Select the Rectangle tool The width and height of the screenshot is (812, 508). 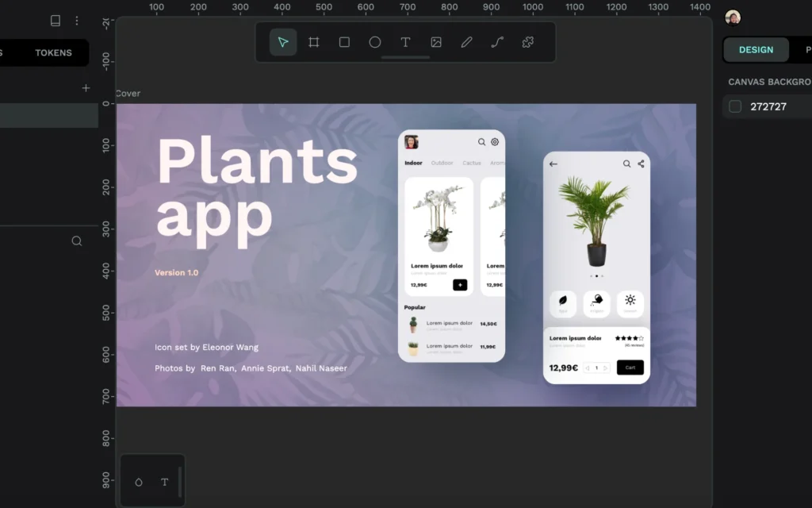344,42
